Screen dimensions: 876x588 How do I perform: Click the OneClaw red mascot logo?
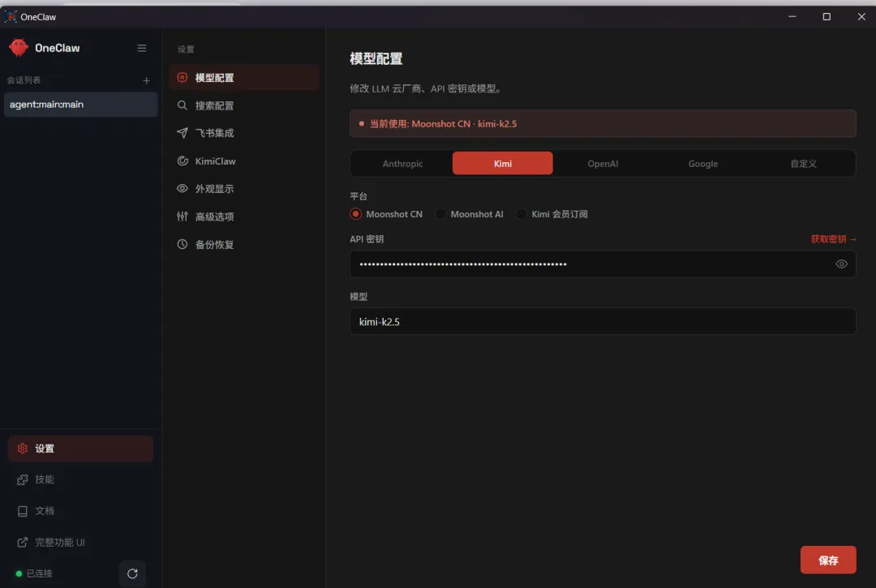pyautogui.click(x=19, y=48)
